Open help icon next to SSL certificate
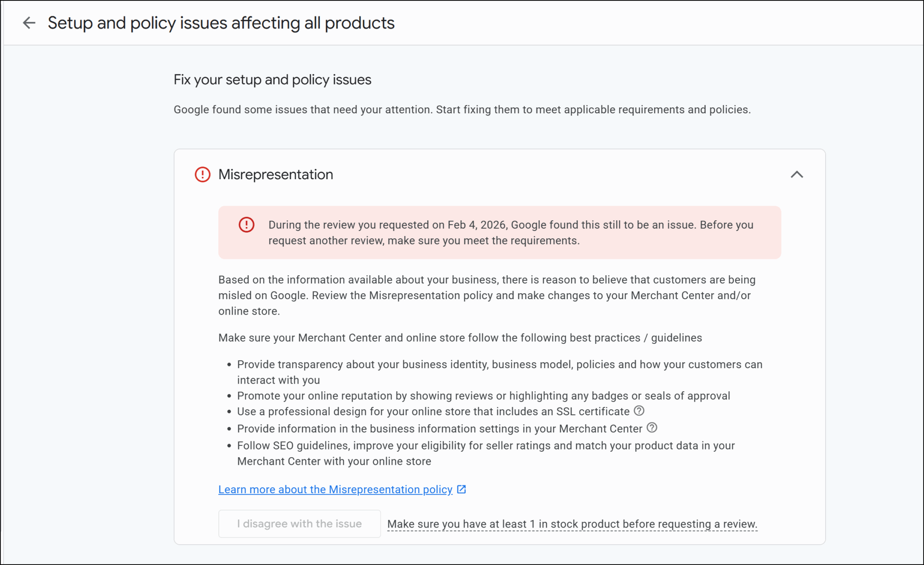The height and width of the screenshot is (565, 924). point(639,411)
